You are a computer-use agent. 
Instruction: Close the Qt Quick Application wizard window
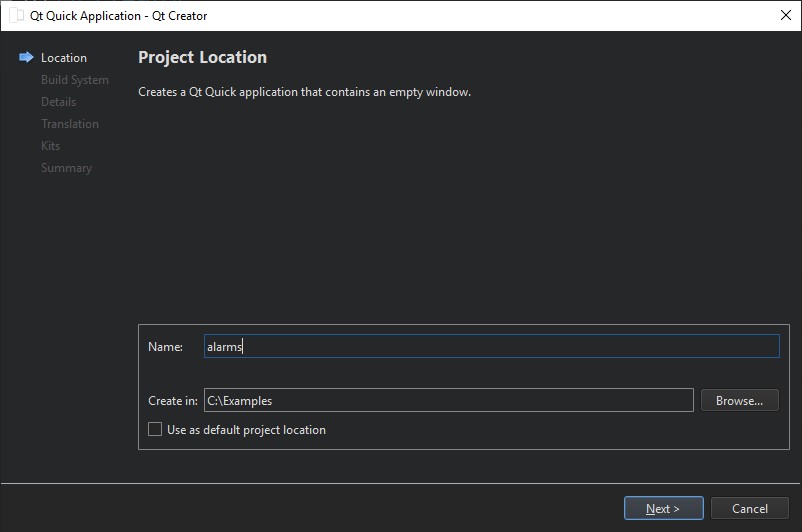(784, 16)
